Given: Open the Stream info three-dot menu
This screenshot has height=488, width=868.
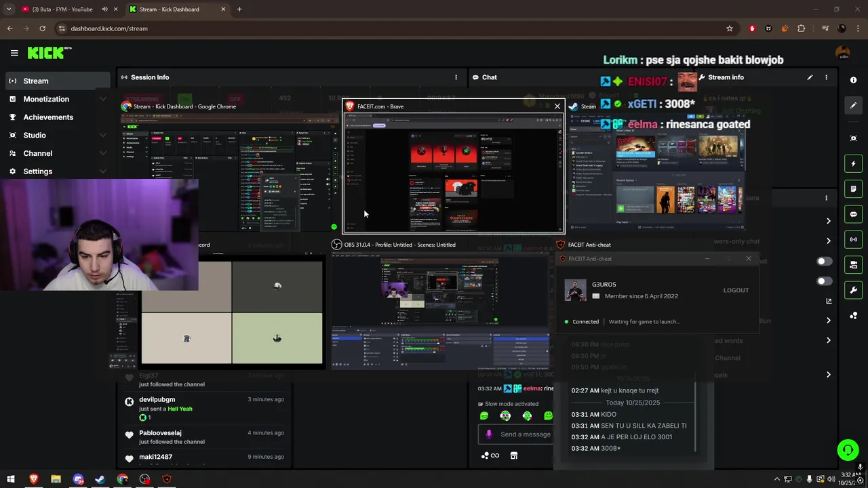Looking at the screenshot, I should point(826,77).
